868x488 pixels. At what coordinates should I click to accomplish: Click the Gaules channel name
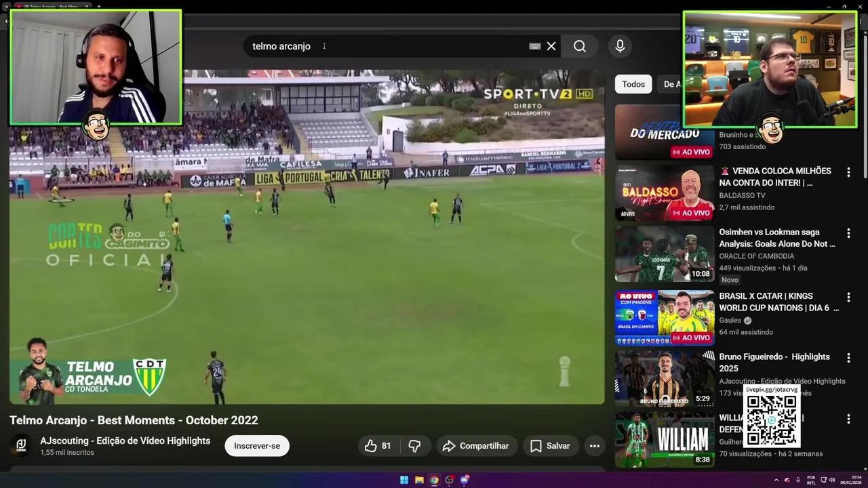pos(730,320)
